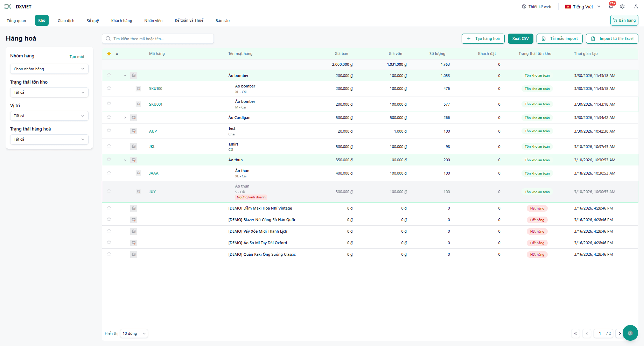Click the user profile icon

point(636,7)
